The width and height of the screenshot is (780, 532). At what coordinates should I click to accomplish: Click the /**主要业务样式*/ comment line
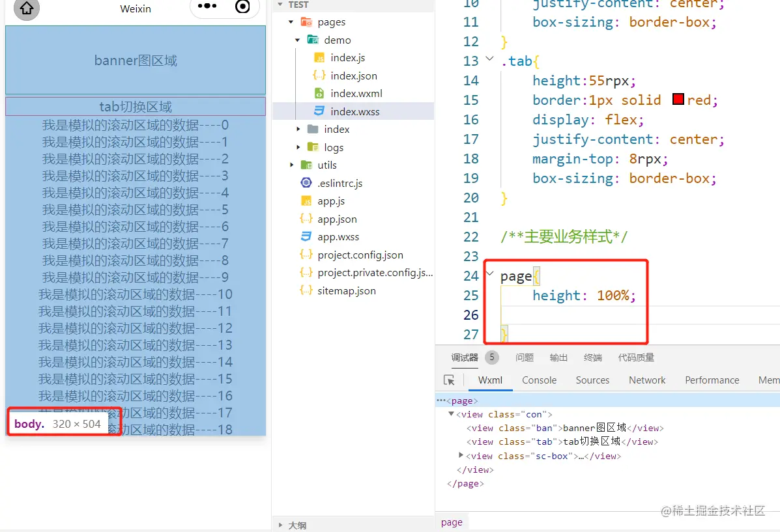[564, 236]
